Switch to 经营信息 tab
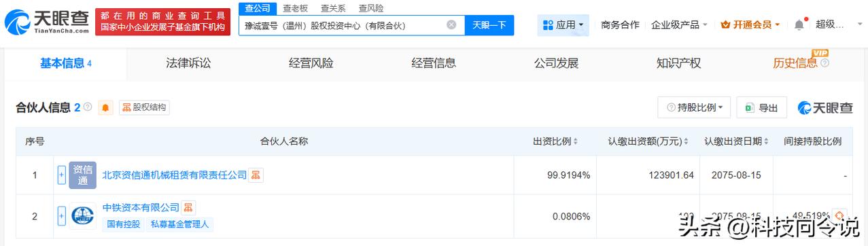The width and height of the screenshot is (868, 246). tap(434, 63)
